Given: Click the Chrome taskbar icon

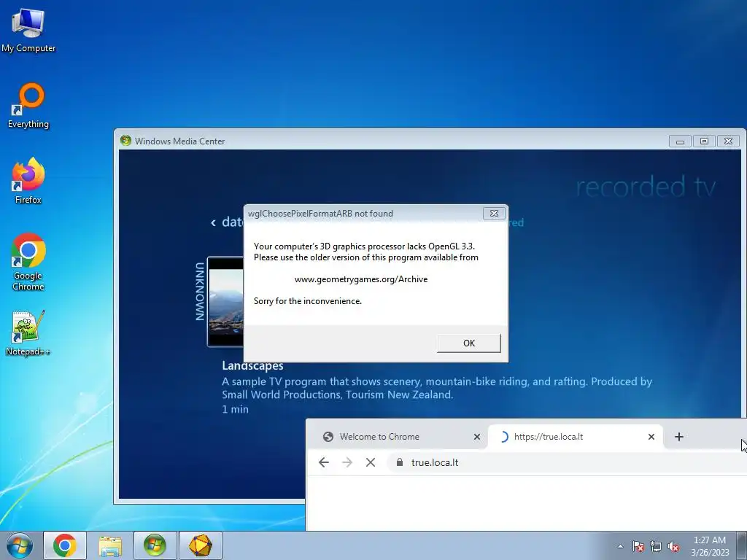Looking at the screenshot, I should click(x=65, y=545).
